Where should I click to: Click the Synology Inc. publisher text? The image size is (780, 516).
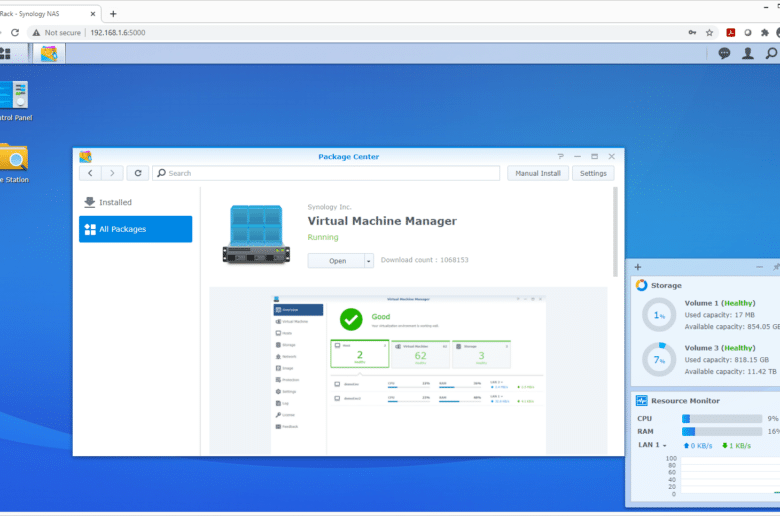(x=329, y=207)
